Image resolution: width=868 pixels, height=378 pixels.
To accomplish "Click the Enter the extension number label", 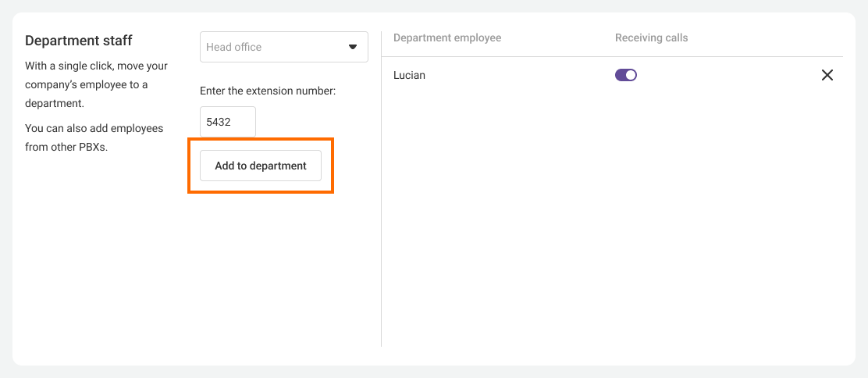I will 268,91.
